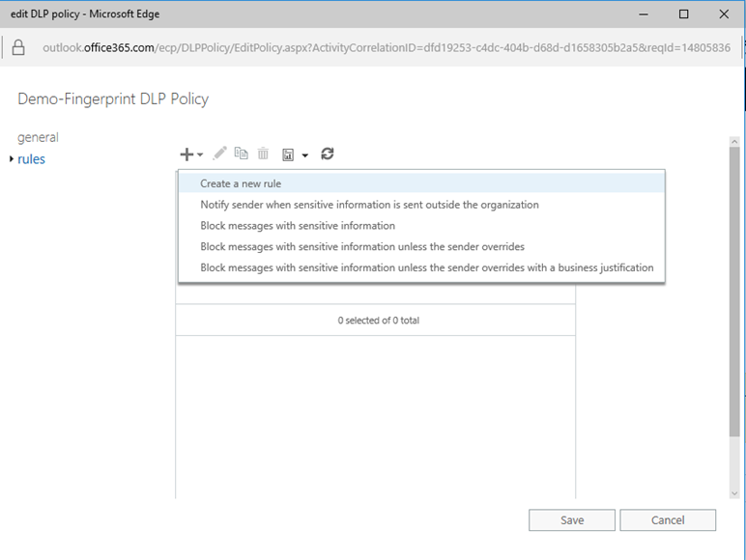Click the page scrollbar thumb
This screenshot has height=560, width=746.
click(734, 291)
